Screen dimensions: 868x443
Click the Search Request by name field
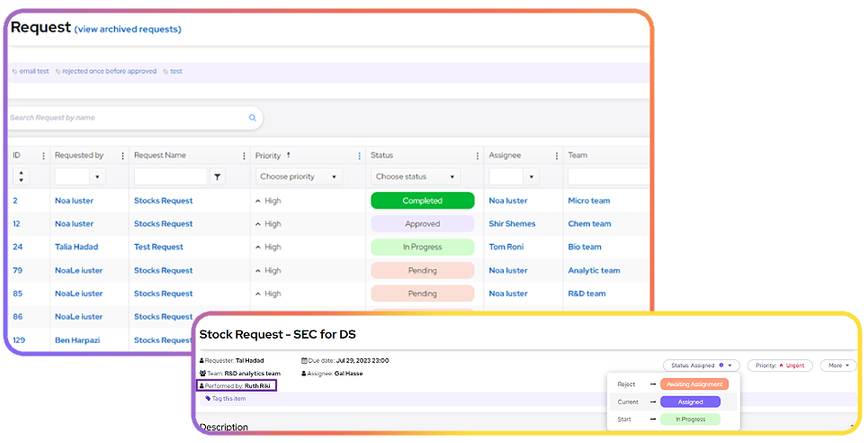coord(126,118)
